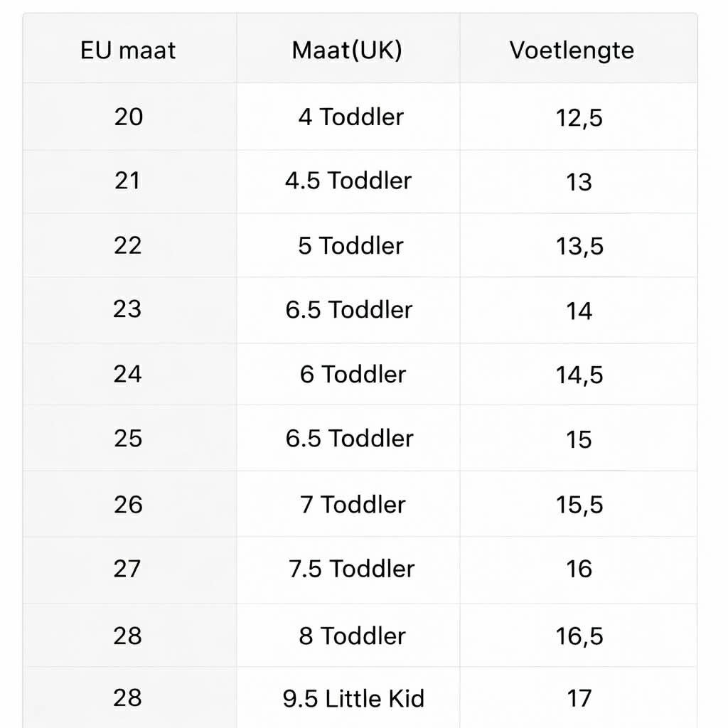728x728 pixels.
Task: Click the "Voetlengte" column header
Action: tap(572, 50)
